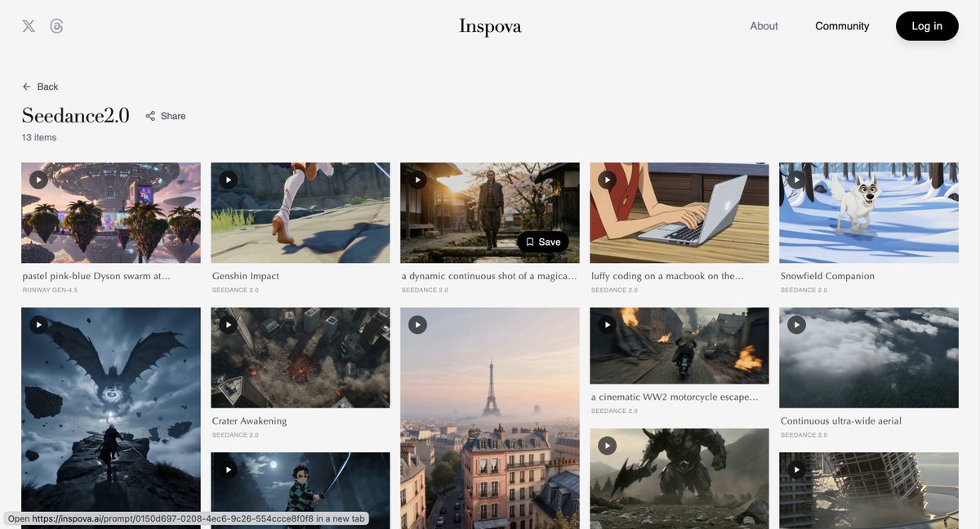Click the '13 items' count text

[39, 137]
